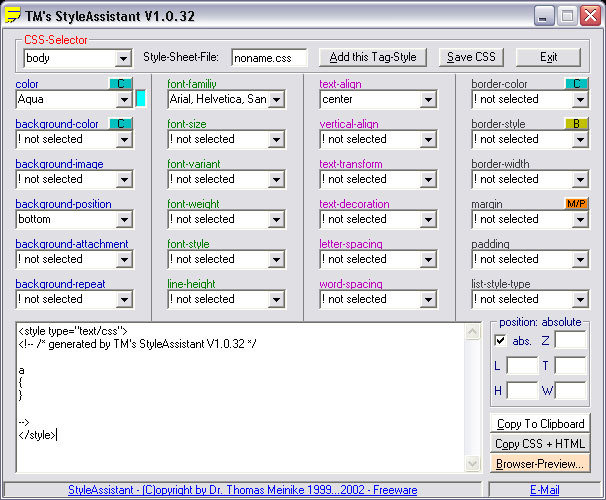The image size is (606, 500).
Task: Open the margin dropdown
Action: [x=580, y=219]
